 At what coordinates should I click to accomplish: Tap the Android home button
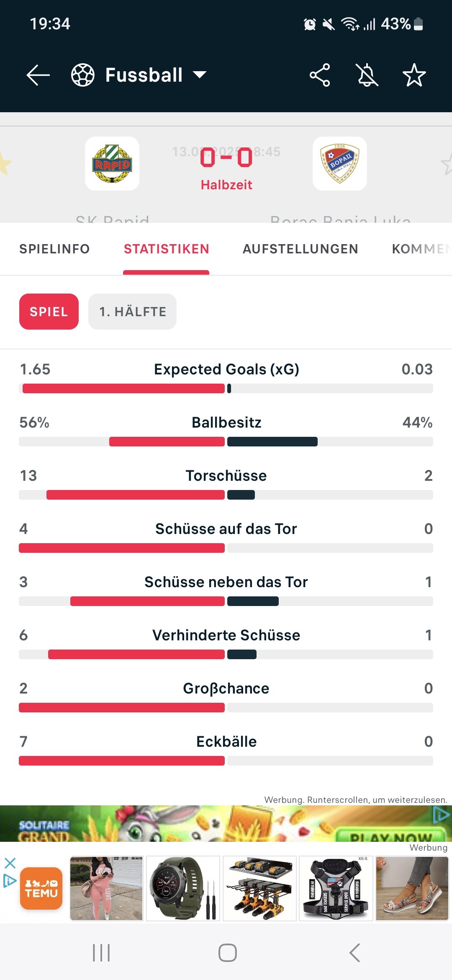tap(227, 953)
